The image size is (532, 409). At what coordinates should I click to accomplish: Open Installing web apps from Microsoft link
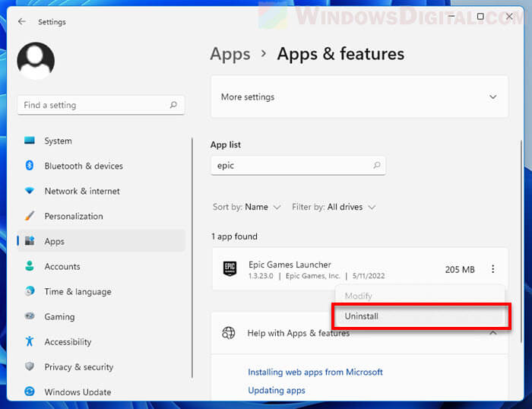[315, 372]
